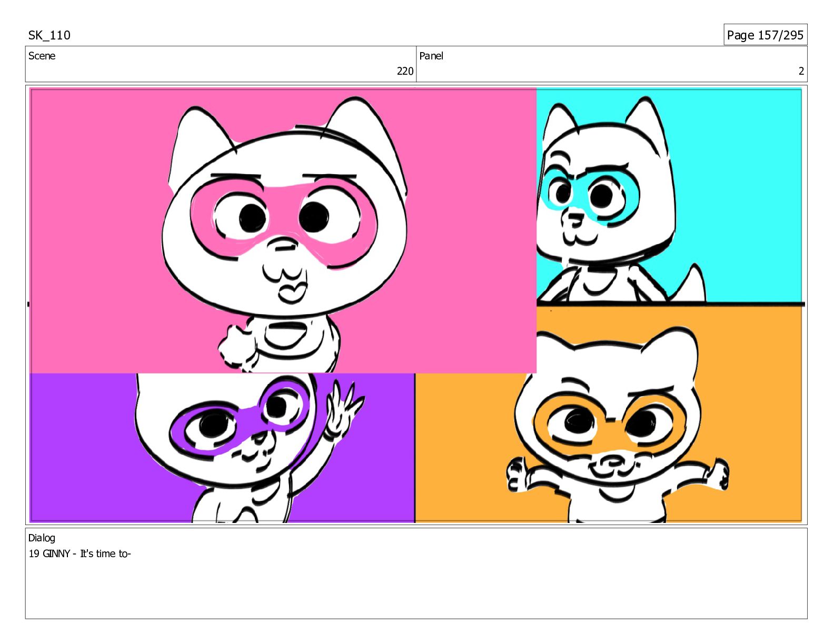Select the pink masked cat frame
Viewport: 834px width, 644px height.
click(x=283, y=230)
